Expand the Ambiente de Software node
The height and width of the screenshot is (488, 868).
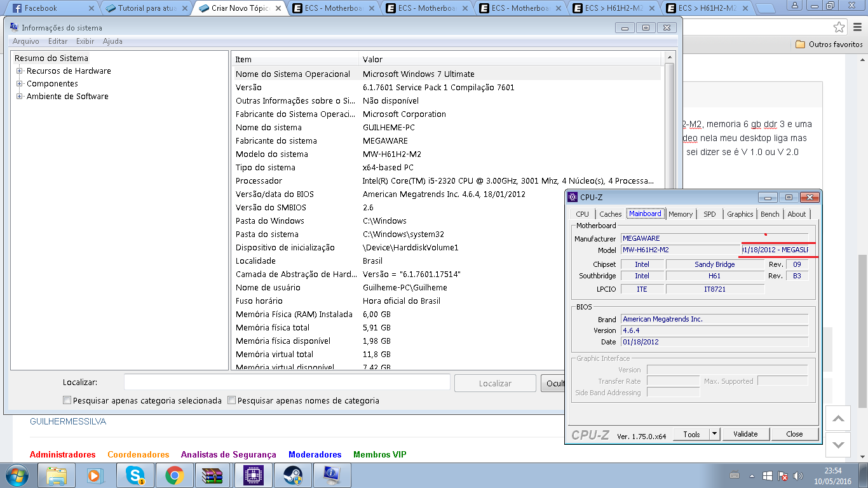tap(20, 97)
